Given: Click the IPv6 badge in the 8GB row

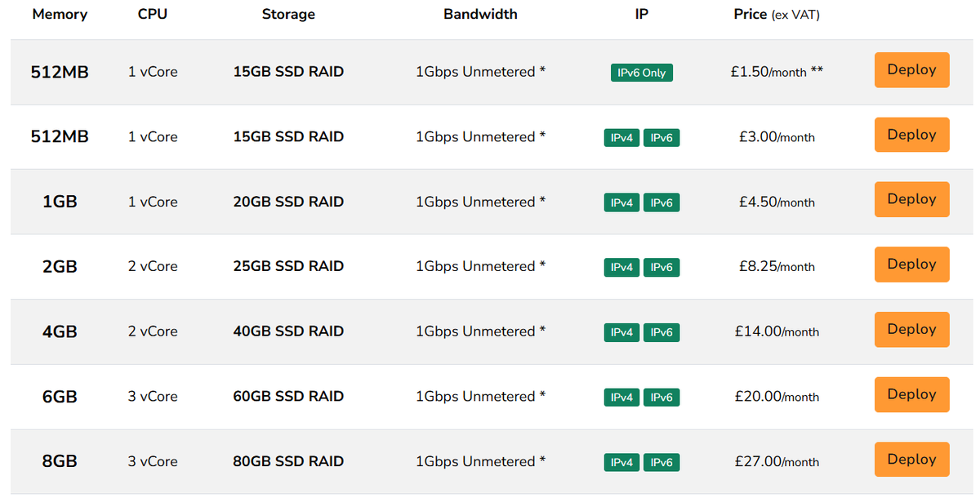Looking at the screenshot, I should [661, 463].
